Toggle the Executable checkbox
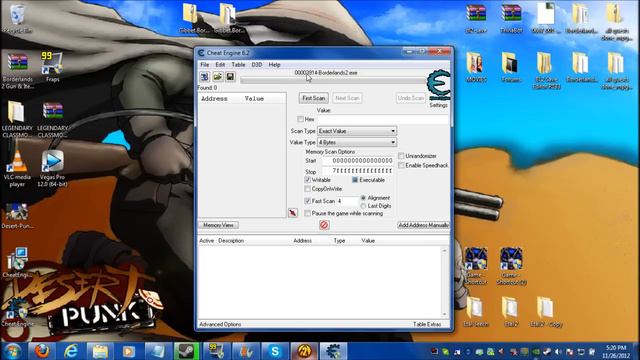640x360 pixels. 355,180
